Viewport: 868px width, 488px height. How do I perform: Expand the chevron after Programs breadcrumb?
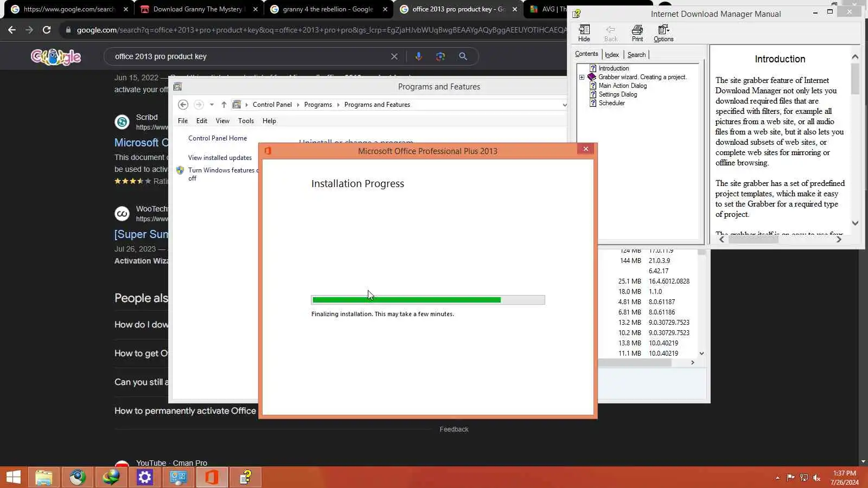point(338,105)
